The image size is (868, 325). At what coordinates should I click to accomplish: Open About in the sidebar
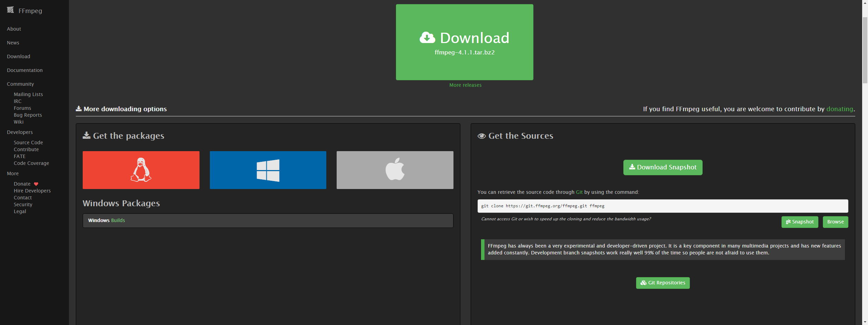click(x=14, y=29)
